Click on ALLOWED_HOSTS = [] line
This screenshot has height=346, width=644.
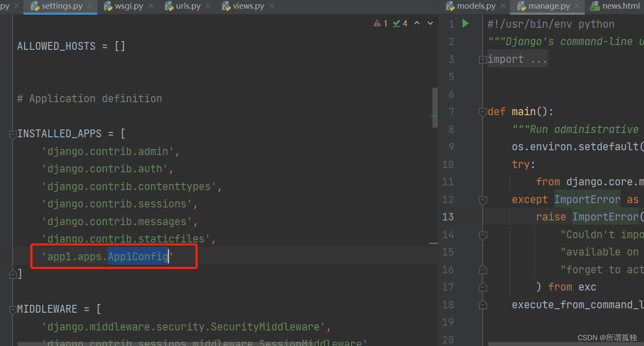71,46
